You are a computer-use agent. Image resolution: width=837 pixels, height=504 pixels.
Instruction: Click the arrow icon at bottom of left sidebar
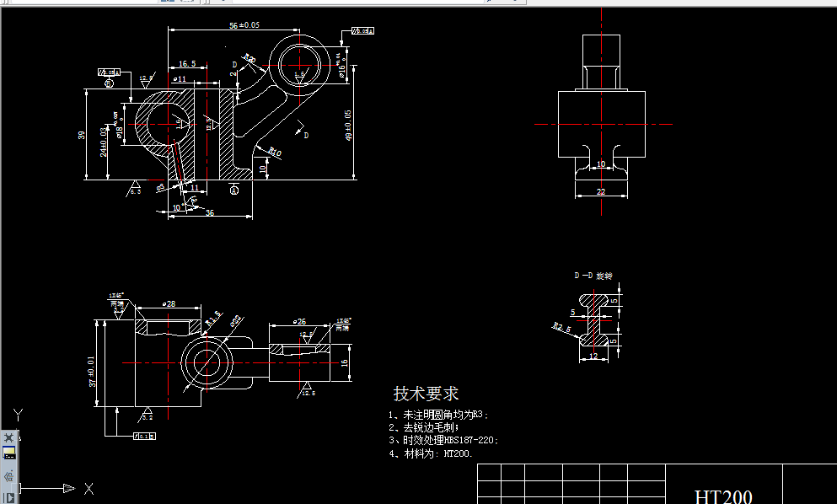pyautogui.click(x=9, y=496)
